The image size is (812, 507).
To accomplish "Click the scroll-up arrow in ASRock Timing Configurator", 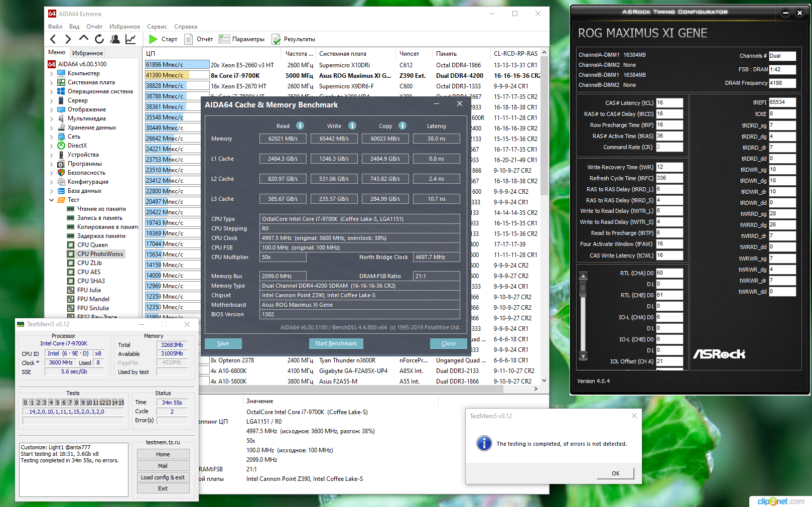I will [x=583, y=276].
